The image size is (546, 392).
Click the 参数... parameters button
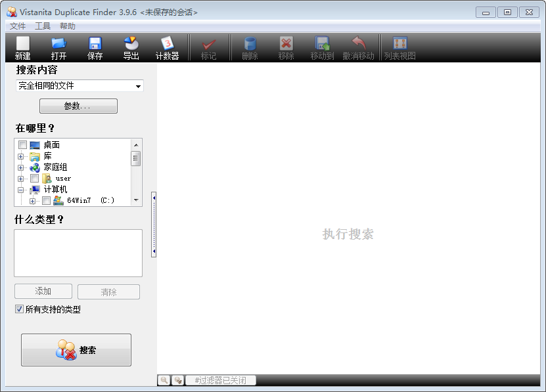pyautogui.click(x=78, y=106)
